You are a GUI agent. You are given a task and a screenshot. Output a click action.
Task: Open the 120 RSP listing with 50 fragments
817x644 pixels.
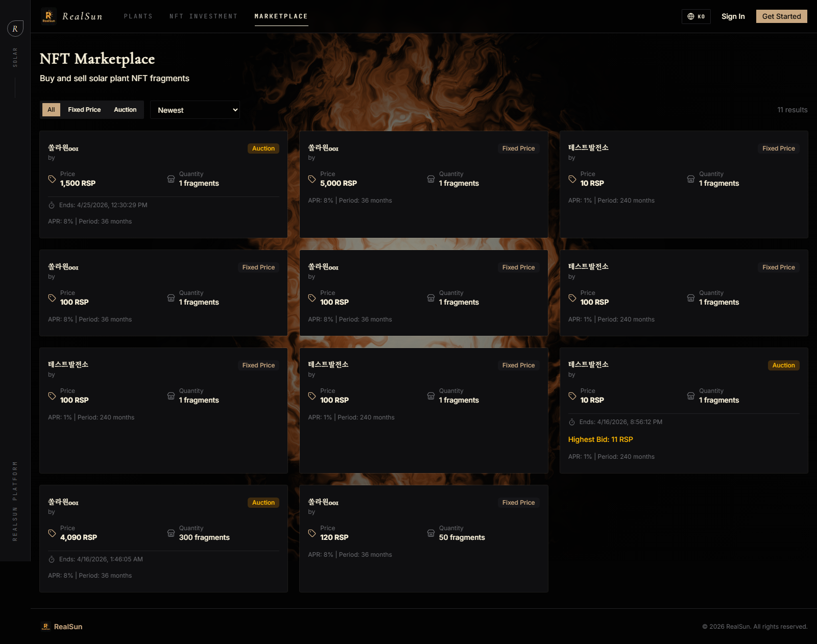pyautogui.click(x=424, y=539)
